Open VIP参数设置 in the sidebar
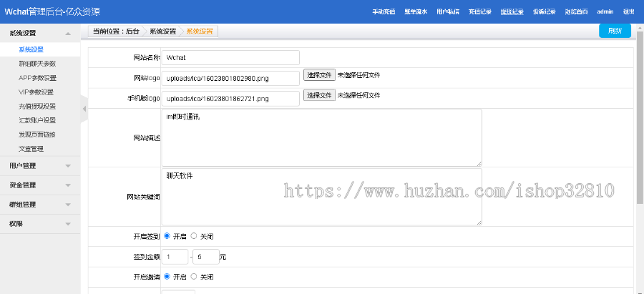Screen dimensions: 644x294 [x=36, y=92]
